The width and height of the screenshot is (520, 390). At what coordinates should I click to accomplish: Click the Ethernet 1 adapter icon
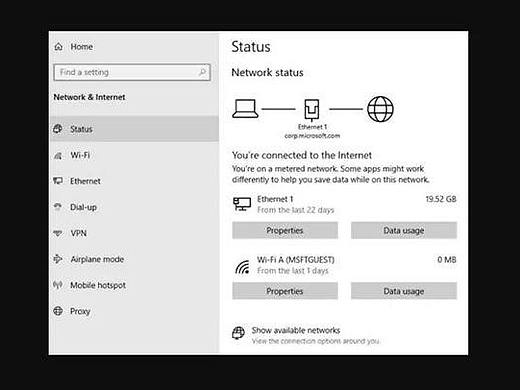click(242, 204)
